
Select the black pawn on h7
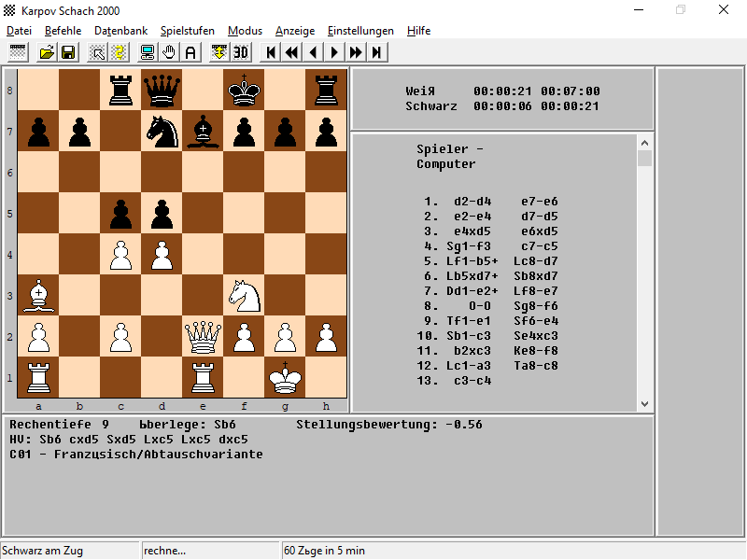(326, 131)
